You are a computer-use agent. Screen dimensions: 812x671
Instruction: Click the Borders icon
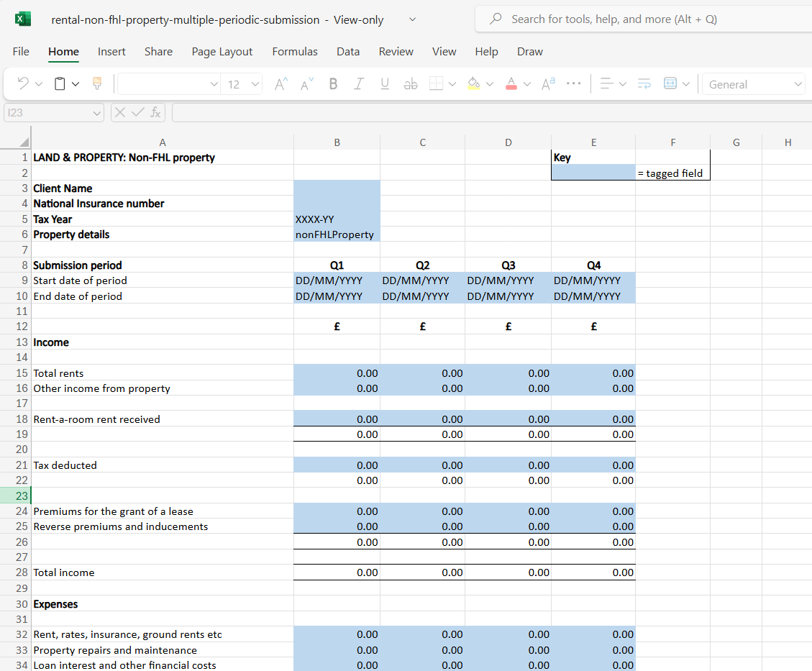coord(436,83)
